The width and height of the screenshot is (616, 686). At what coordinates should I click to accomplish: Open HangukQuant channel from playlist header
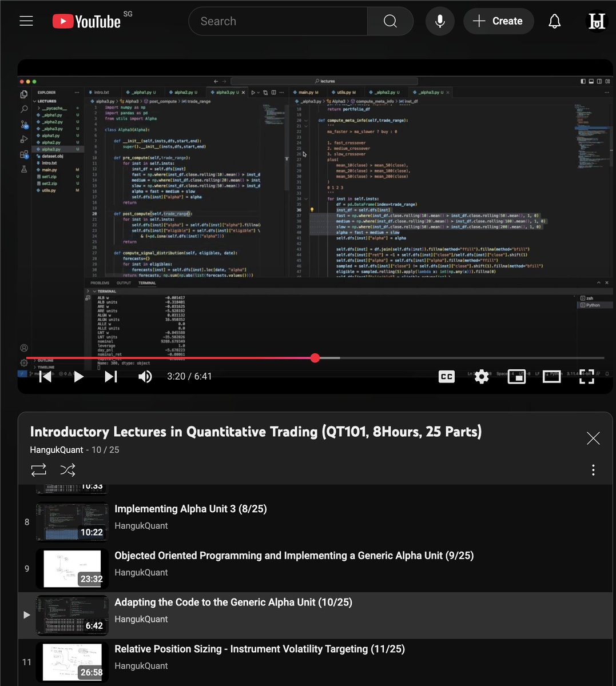57,450
